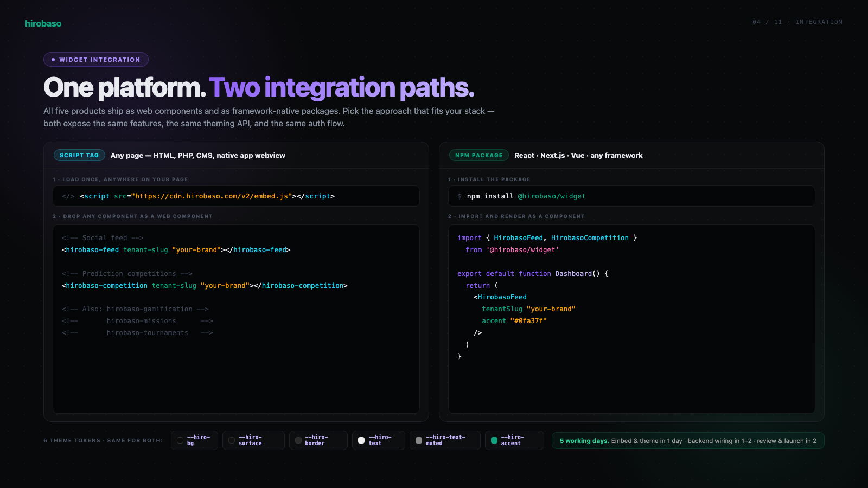
Task: Click the embed.js CDN URL string
Action: click(212, 196)
